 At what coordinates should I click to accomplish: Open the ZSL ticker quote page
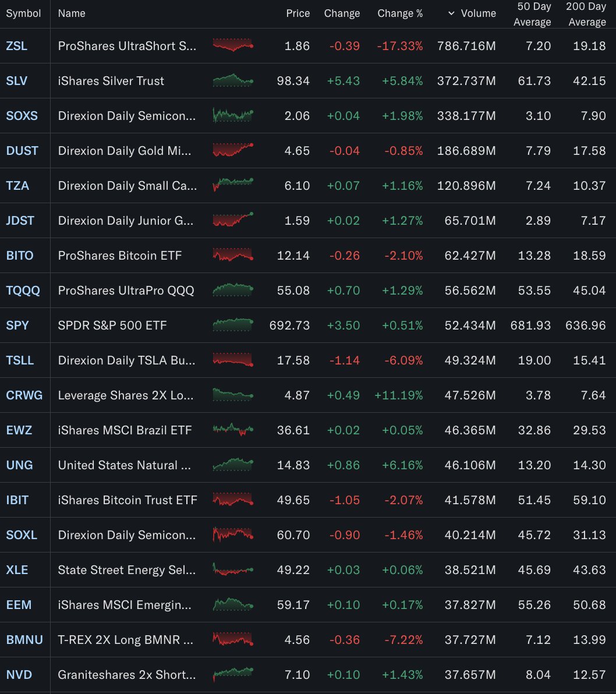[16, 45]
